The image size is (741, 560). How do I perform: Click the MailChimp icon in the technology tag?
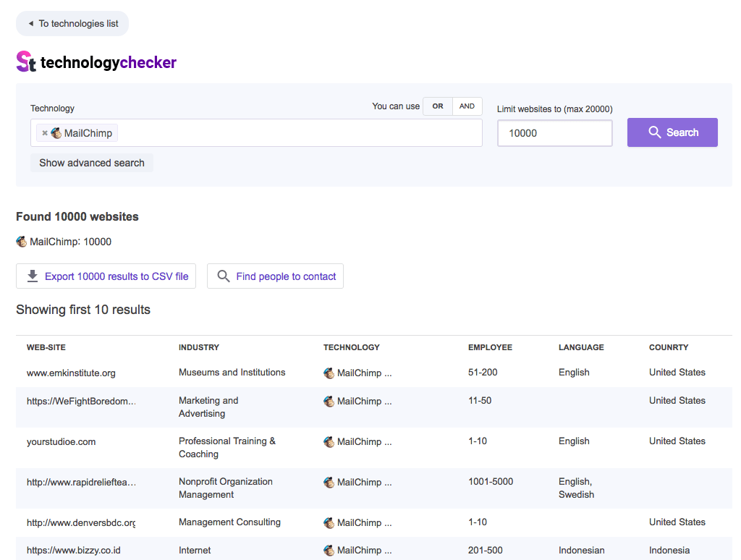click(x=56, y=133)
